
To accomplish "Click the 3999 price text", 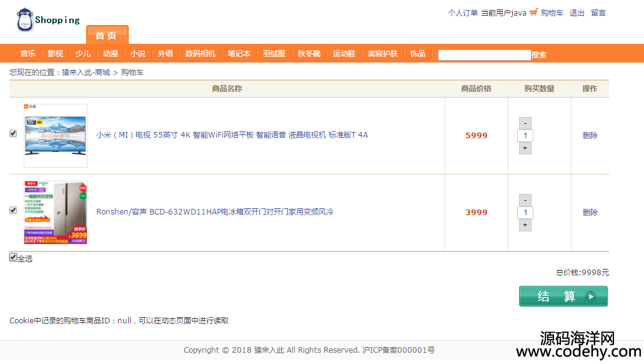I will click(477, 212).
